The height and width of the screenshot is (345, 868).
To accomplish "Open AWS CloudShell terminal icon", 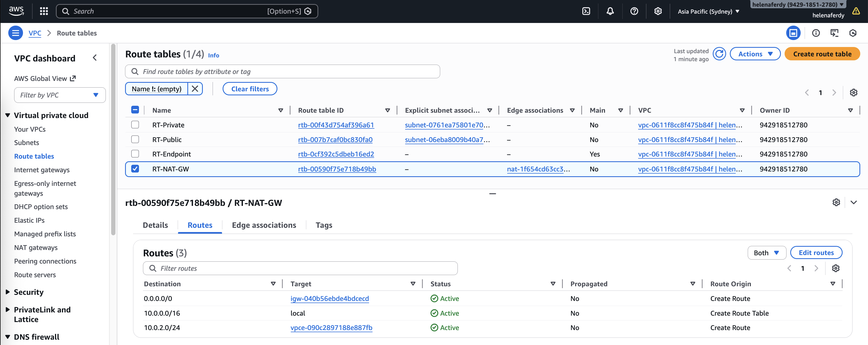I will [x=586, y=11].
